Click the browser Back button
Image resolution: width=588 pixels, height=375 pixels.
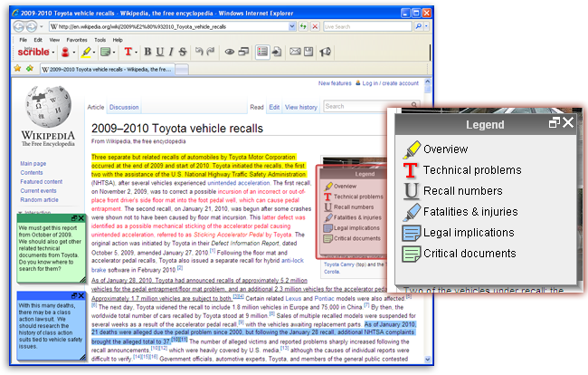click(19, 26)
